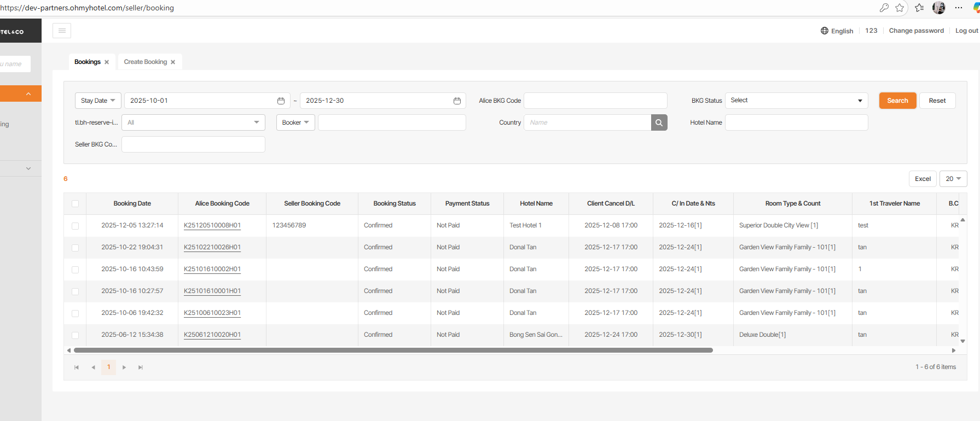Switch to the Bookings tab

(x=87, y=62)
